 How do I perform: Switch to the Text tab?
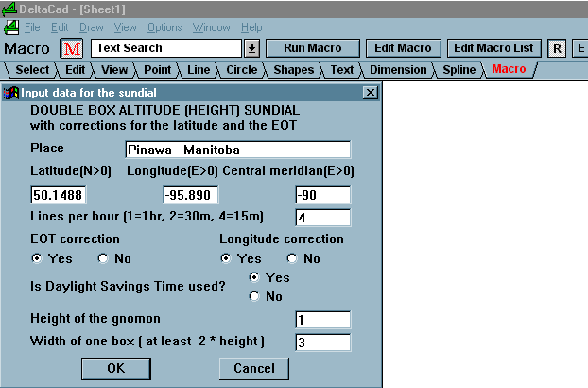(x=341, y=70)
